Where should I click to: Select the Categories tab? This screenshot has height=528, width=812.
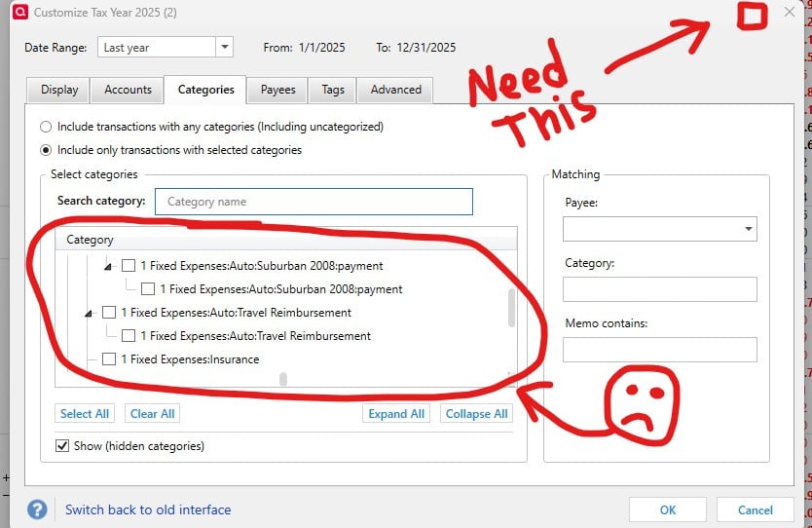tap(205, 90)
